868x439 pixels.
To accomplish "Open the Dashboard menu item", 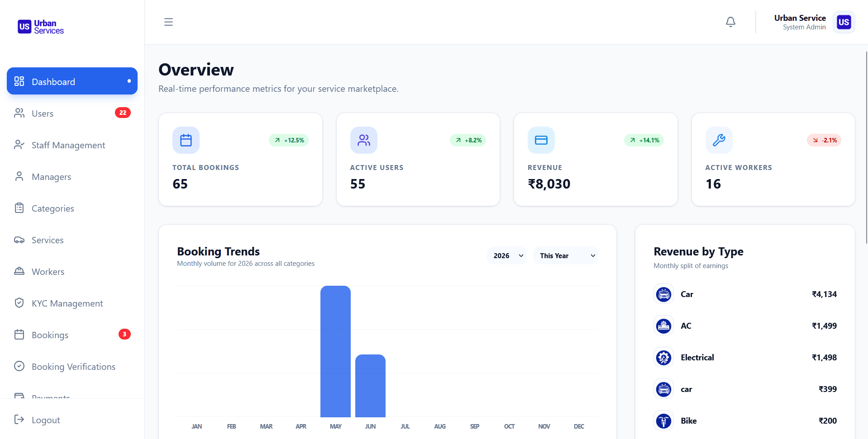I will pos(72,81).
